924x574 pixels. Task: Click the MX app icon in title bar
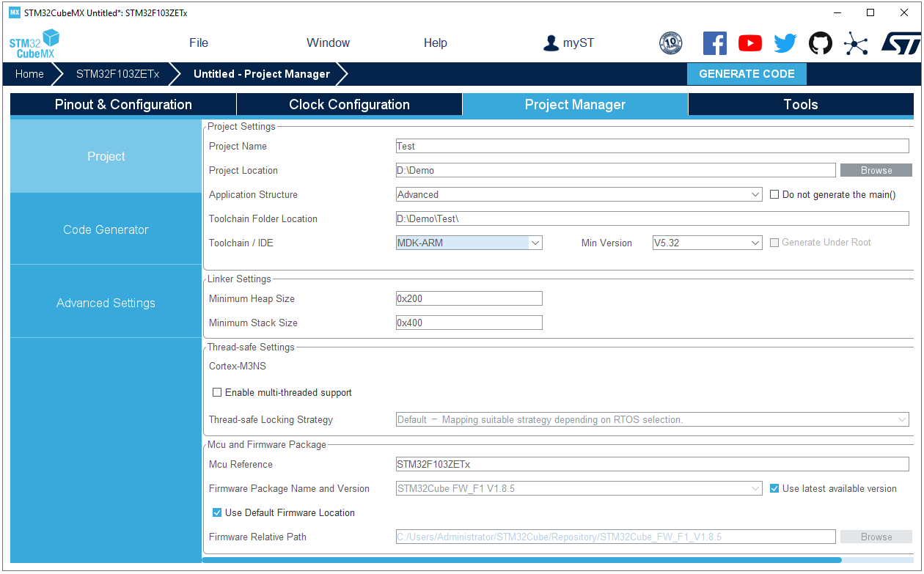(15, 12)
